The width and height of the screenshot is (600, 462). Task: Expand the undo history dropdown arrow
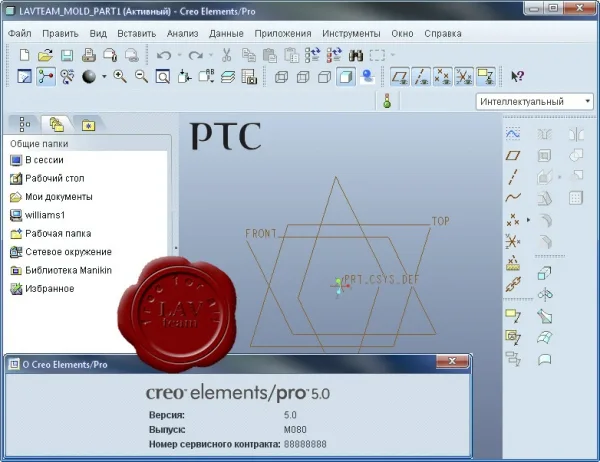pyautogui.click(x=179, y=55)
